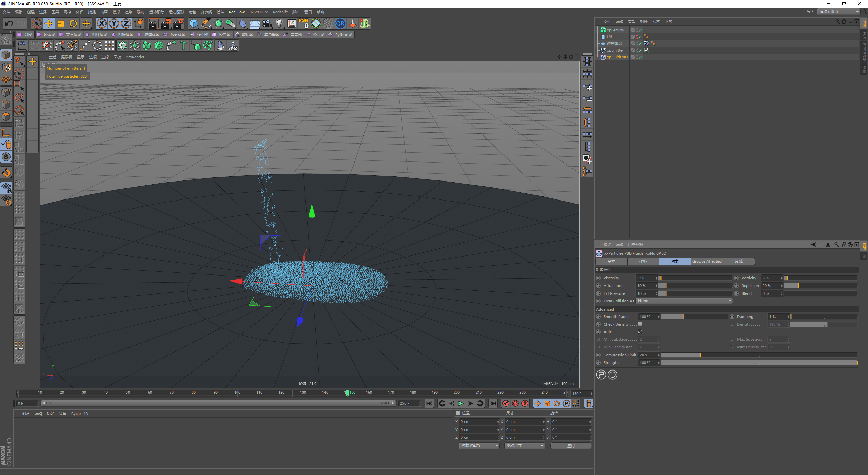Toggle the X axis lock icon

101,23
